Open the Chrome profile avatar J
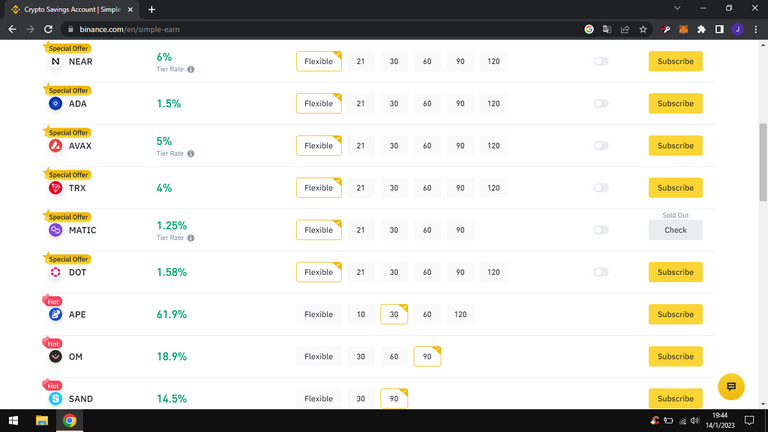 pyautogui.click(x=738, y=29)
